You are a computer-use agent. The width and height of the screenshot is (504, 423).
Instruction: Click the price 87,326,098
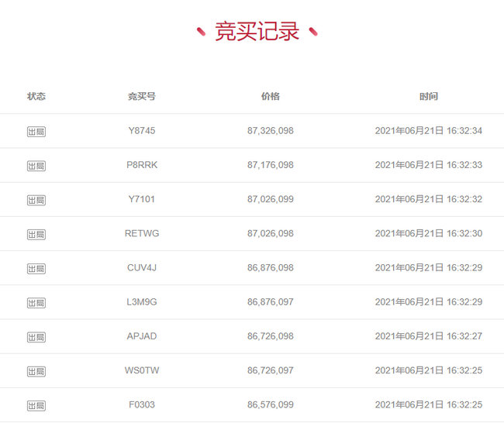(271, 130)
